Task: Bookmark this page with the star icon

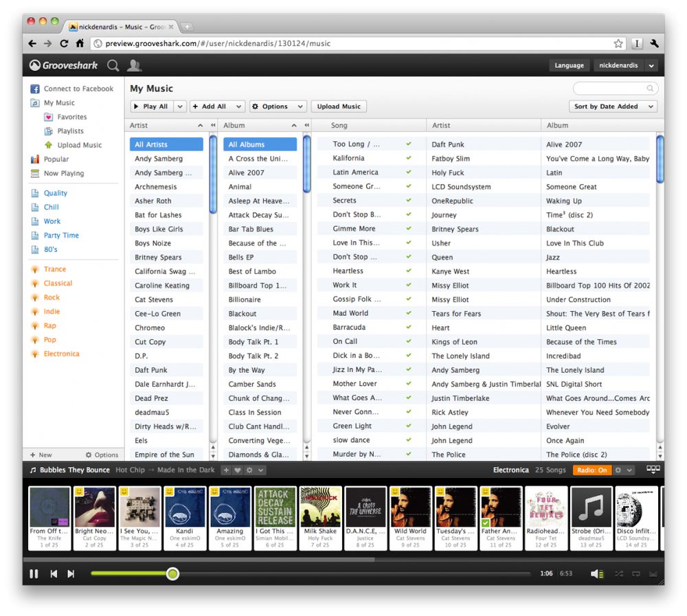Action: pyautogui.click(x=618, y=43)
